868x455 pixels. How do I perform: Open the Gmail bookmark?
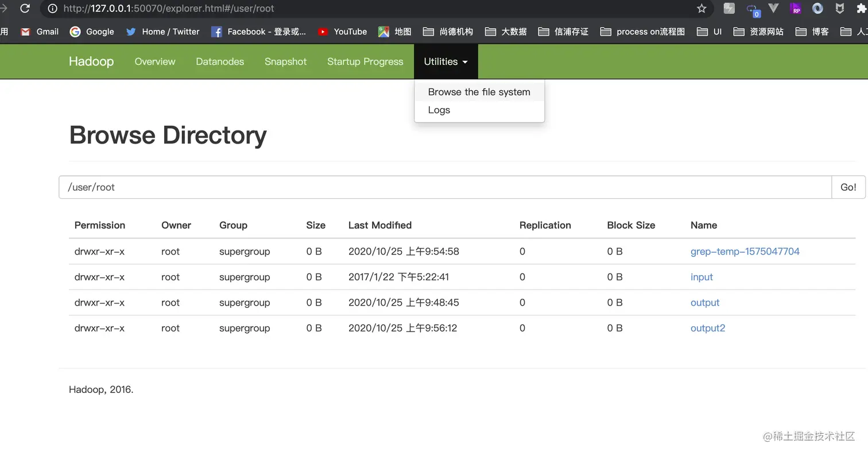[40, 32]
